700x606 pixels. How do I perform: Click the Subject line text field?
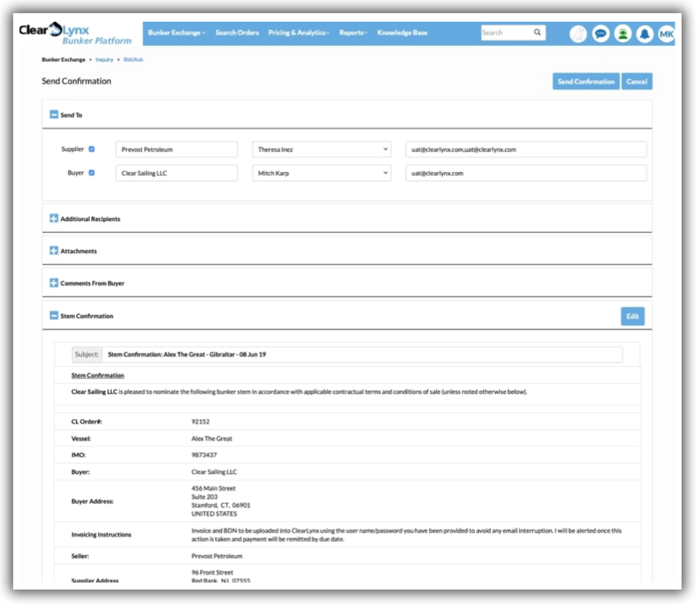(362, 355)
